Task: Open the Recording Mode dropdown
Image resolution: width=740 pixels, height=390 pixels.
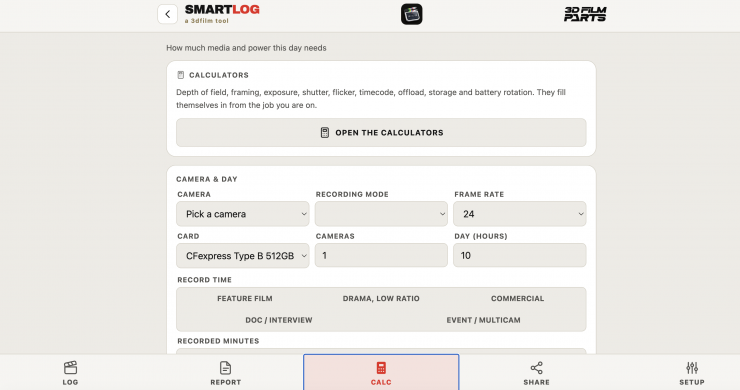Action: pos(381,214)
